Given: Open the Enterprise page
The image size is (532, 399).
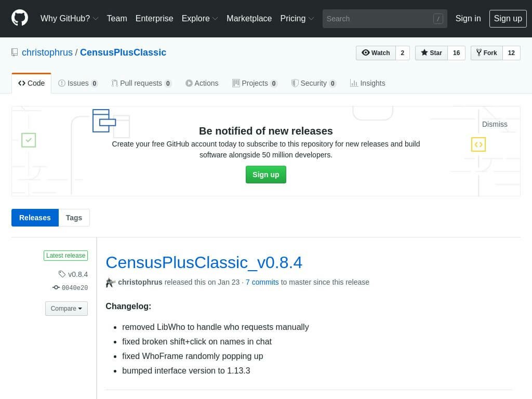Looking at the screenshot, I should click(154, 18).
